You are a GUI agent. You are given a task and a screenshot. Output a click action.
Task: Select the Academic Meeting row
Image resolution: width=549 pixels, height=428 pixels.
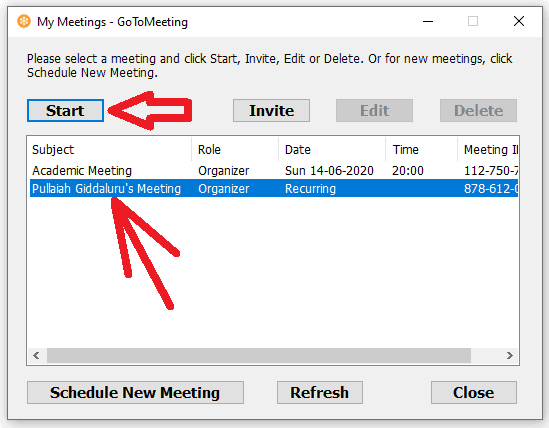[274, 171]
